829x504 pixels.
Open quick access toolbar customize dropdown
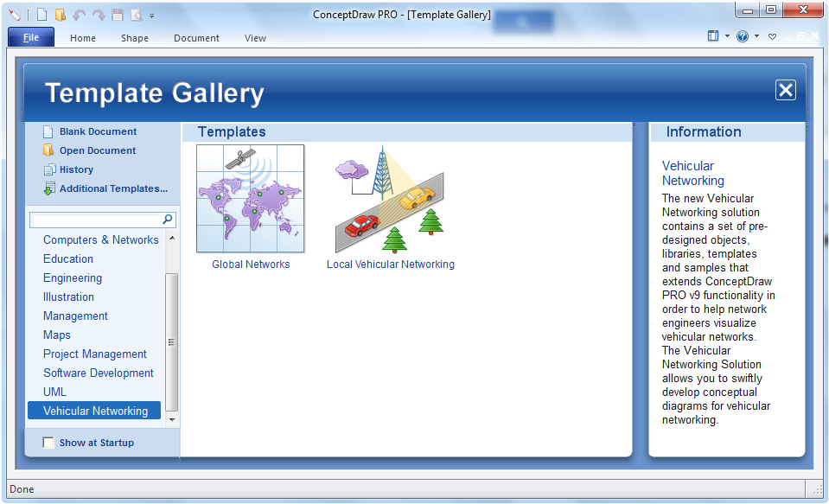152,16
